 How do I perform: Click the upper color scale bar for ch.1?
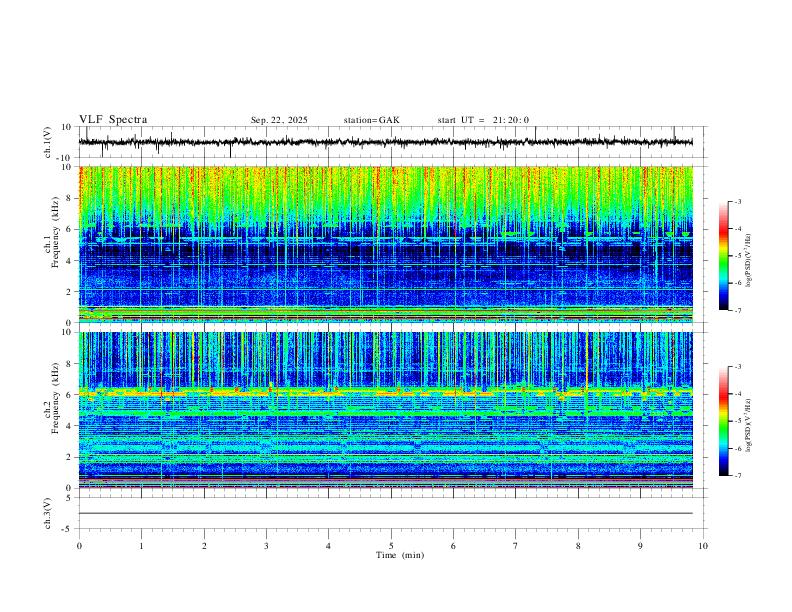(724, 256)
